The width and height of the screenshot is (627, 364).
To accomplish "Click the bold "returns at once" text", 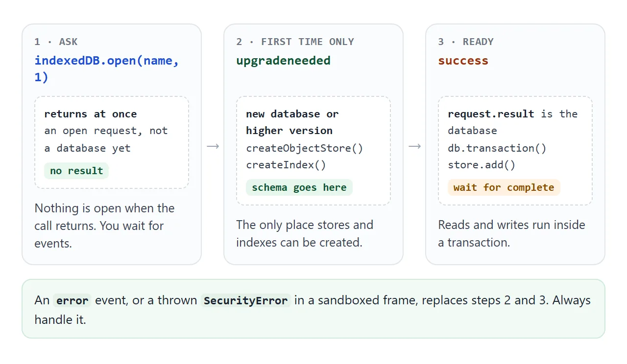I will coord(91,114).
